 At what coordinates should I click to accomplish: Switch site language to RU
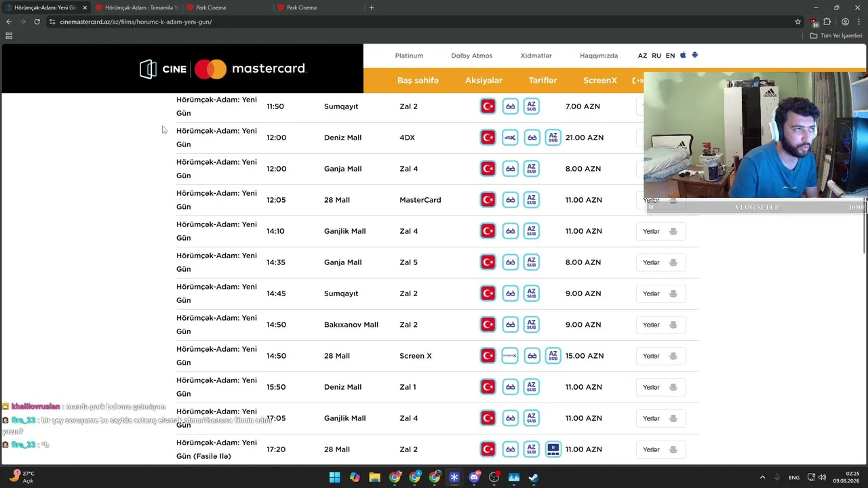[x=656, y=56]
